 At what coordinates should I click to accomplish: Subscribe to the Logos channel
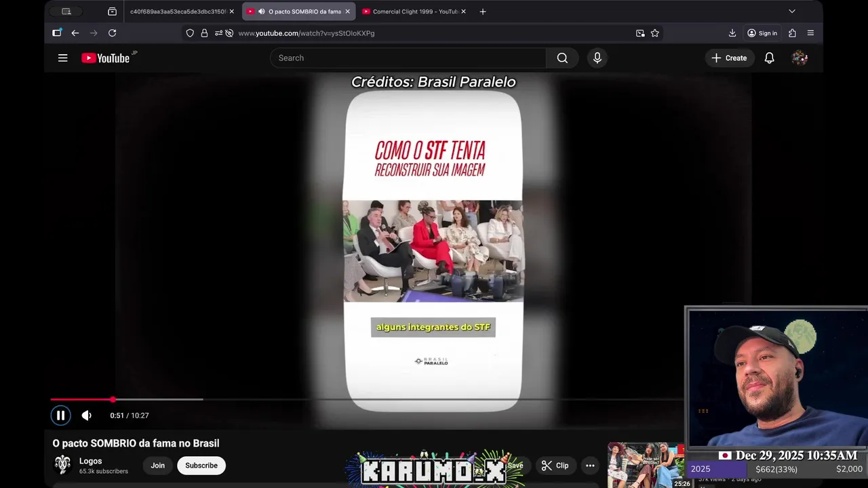click(201, 466)
